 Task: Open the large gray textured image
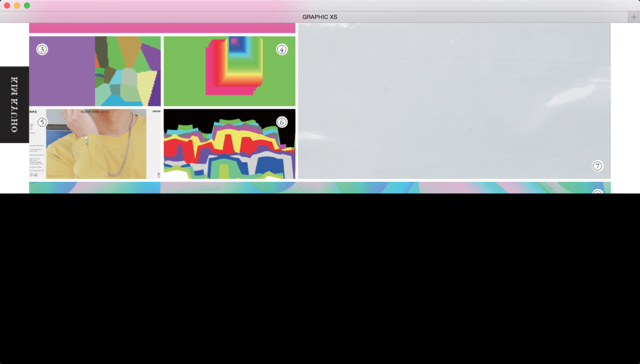pos(454,100)
